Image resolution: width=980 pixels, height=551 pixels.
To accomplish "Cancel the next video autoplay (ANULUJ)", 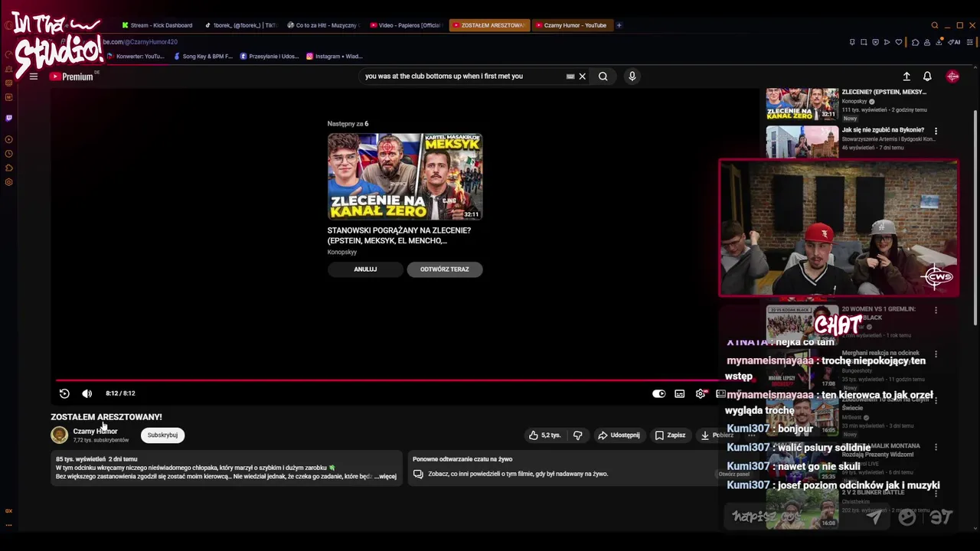I will [365, 269].
